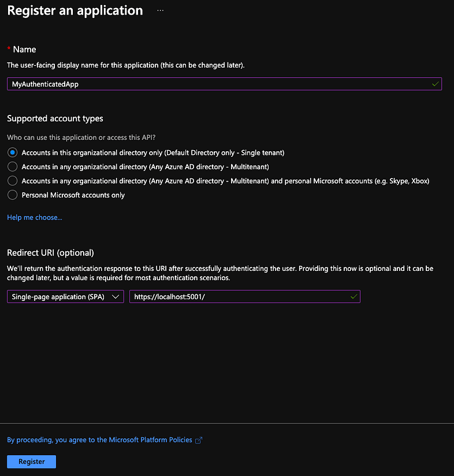Select "Accounts in any organizational directory - Multitenant"

12,166
